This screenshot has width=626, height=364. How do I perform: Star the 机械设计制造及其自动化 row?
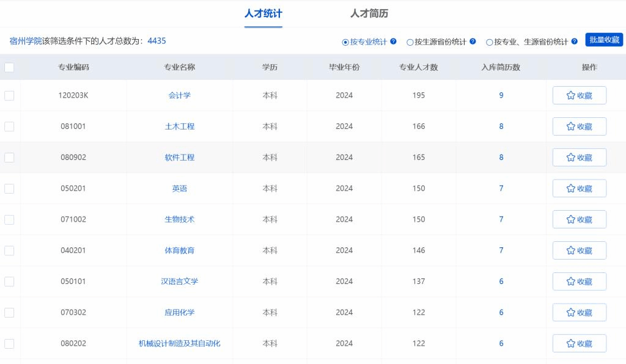tap(579, 343)
